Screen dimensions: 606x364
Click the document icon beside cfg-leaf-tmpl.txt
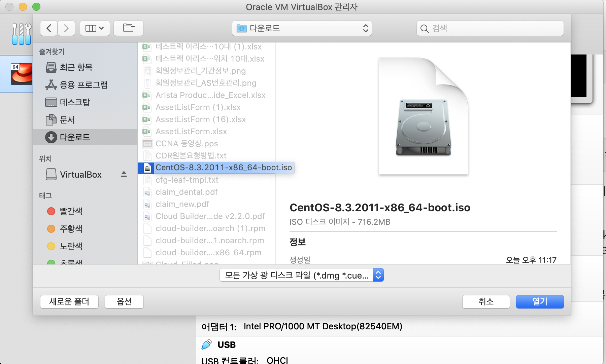tap(147, 180)
